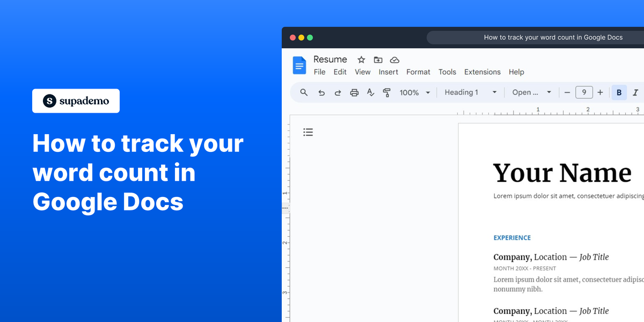The height and width of the screenshot is (322, 644).
Task: Open the 100% zoom dropdown
Action: (x=415, y=92)
